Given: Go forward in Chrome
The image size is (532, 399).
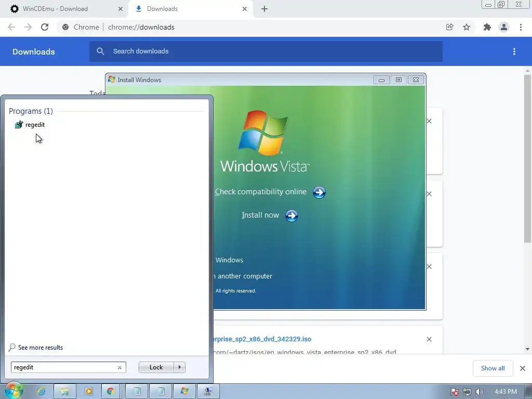Looking at the screenshot, I should 28,27.
